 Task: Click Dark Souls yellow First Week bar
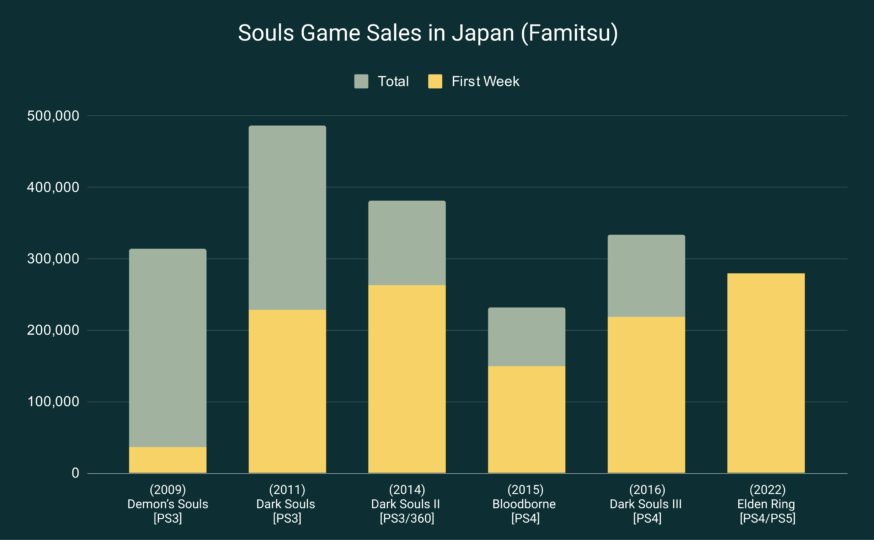287,391
